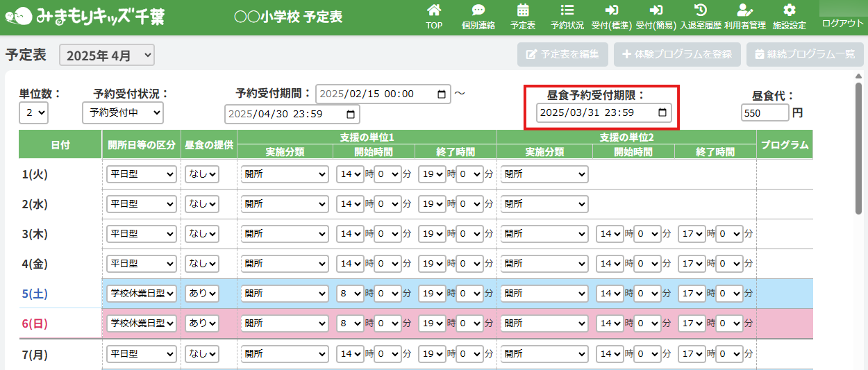Click the 予定表 calendar icon
868x370 pixels.
click(523, 11)
